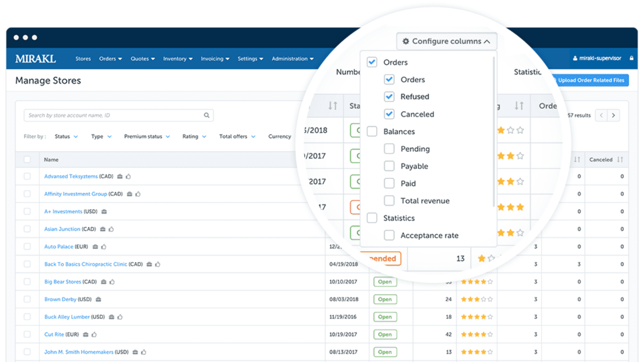Open Big Bear Stores link
This screenshot has width=644, height=362.
(x=62, y=282)
